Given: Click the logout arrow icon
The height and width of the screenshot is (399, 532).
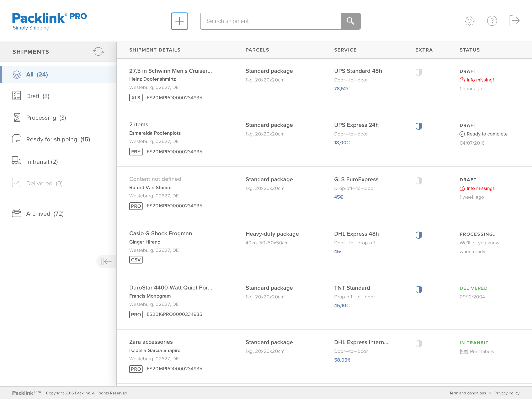Looking at the screenshot, I should point(514,21).
